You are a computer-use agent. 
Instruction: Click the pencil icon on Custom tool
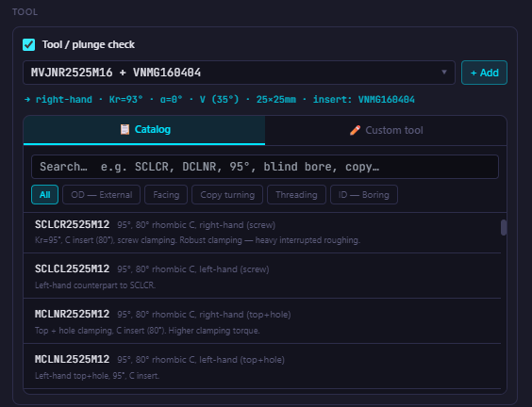[x=355, y=130]
